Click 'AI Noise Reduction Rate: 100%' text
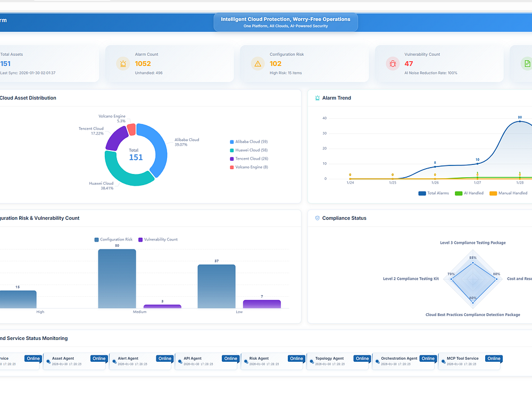 pyautogui.click(x=430, y=73)
